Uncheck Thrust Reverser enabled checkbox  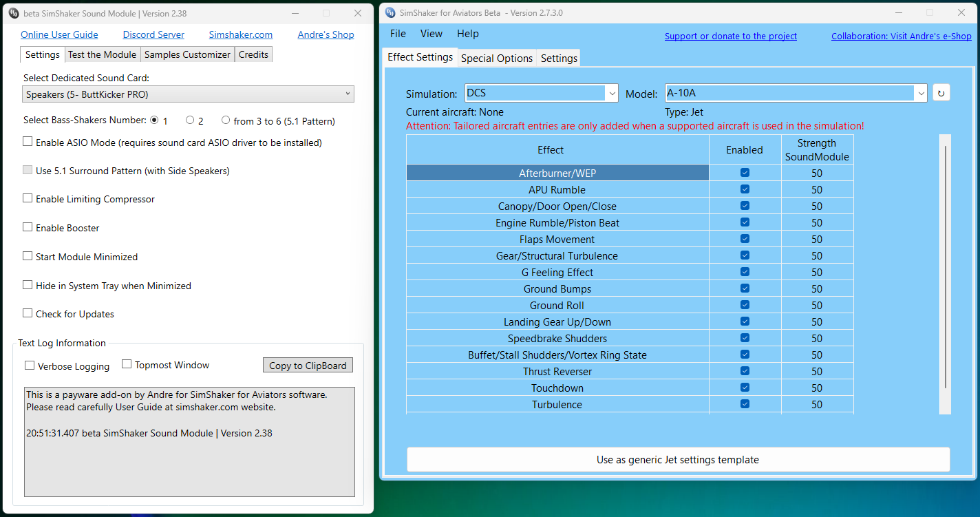point(745,371)
